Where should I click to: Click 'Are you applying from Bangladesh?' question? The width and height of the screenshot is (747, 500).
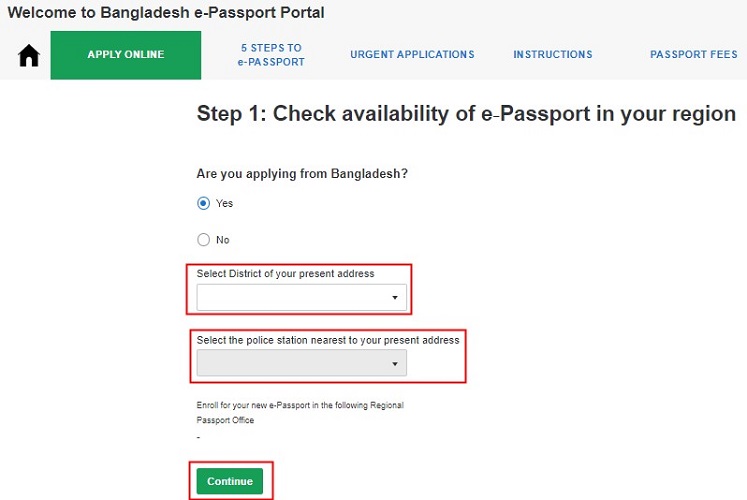click(x=302, y=173)
